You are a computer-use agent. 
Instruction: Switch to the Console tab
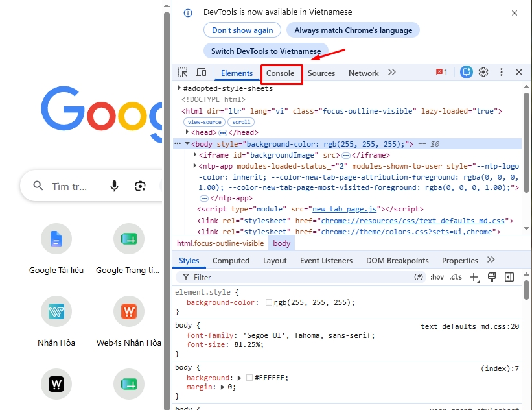[280, 73]
